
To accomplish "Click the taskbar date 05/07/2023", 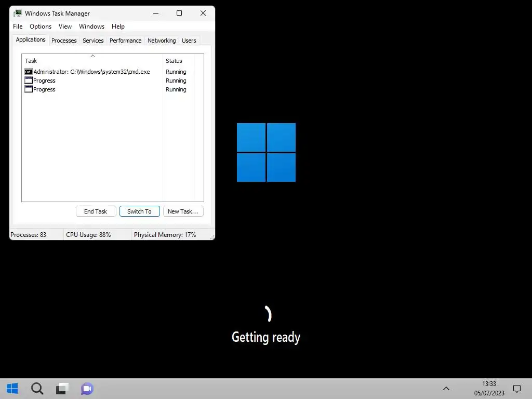I will tap(489, 393).
